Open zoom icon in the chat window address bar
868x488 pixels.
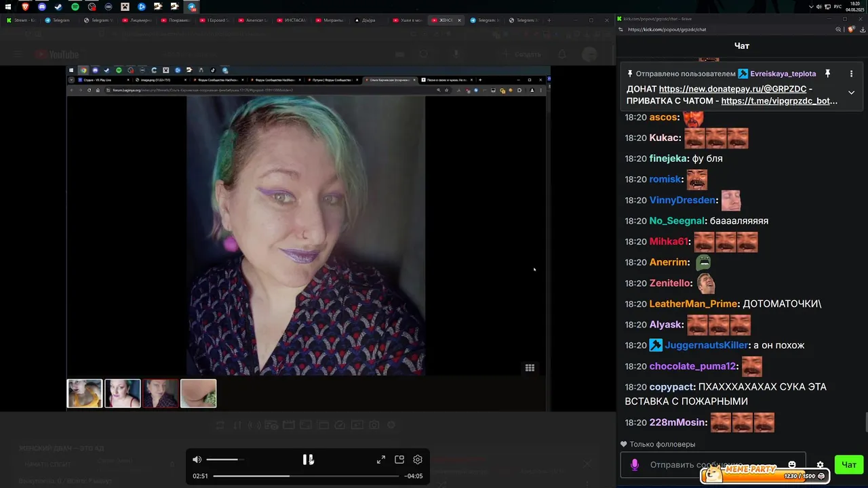pyautogui.click(x=839, y=30)
